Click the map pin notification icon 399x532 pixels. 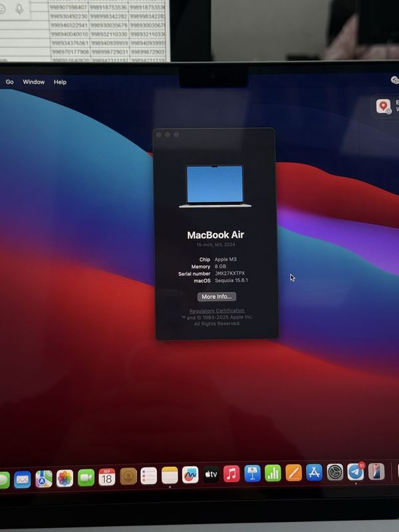[x=384, y=106]
